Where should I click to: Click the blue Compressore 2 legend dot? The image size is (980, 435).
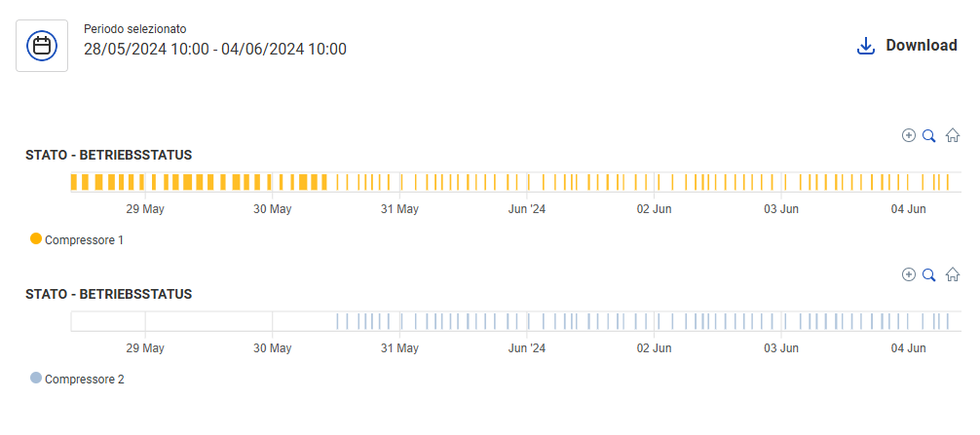[37, 379]
